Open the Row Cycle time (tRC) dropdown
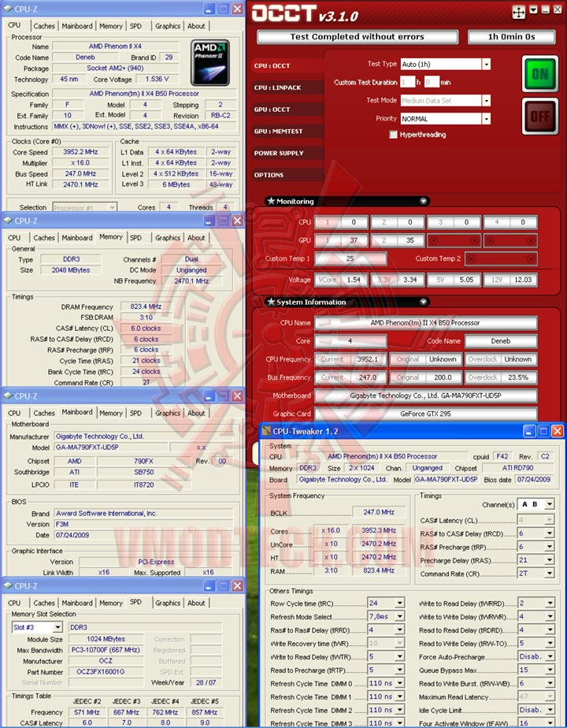 click(x=400, y=603)
